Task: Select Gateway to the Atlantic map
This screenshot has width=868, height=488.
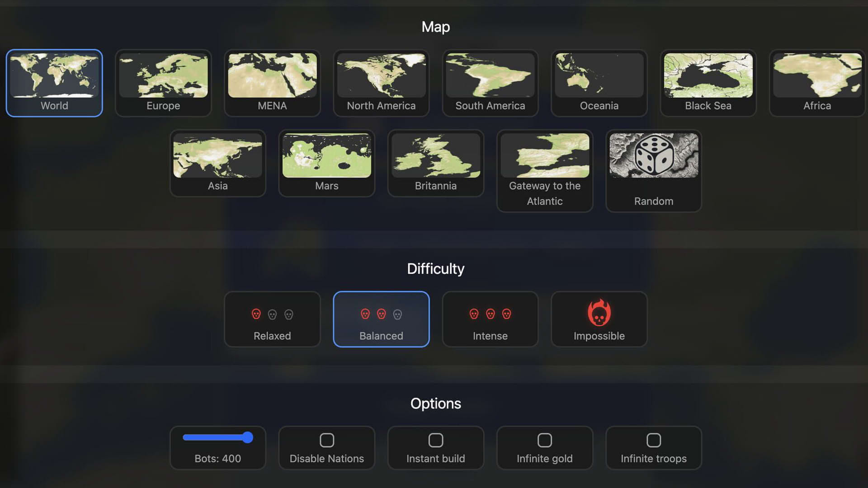Action: (x=545, y=171)
